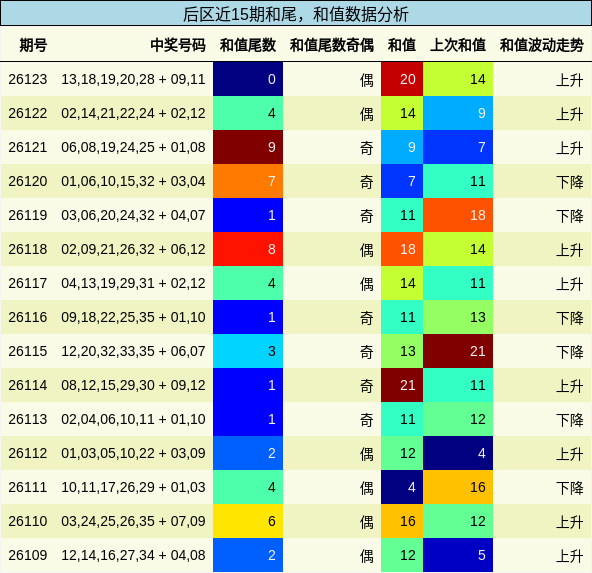Click parity 偶 in row 26109
592x573 pixels.
click(367, 556)
